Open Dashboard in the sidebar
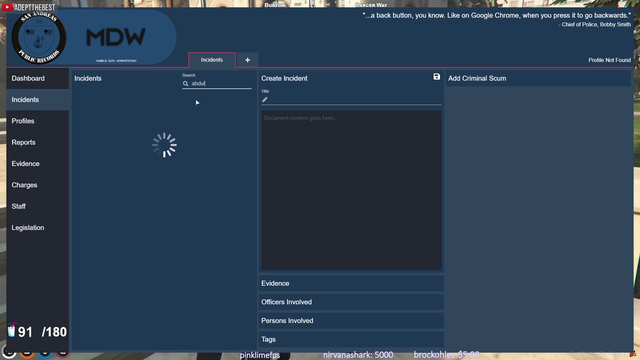Screen dimensions: 640x360 click(38, 78)
